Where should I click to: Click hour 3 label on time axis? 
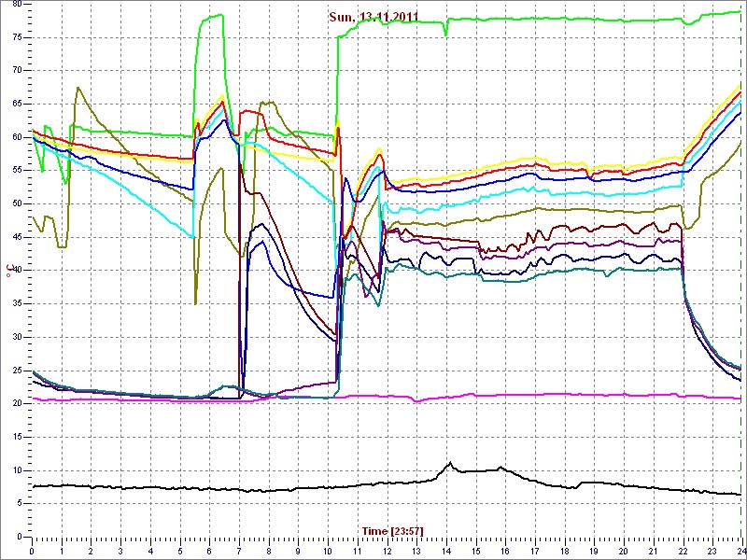[121, 551]
